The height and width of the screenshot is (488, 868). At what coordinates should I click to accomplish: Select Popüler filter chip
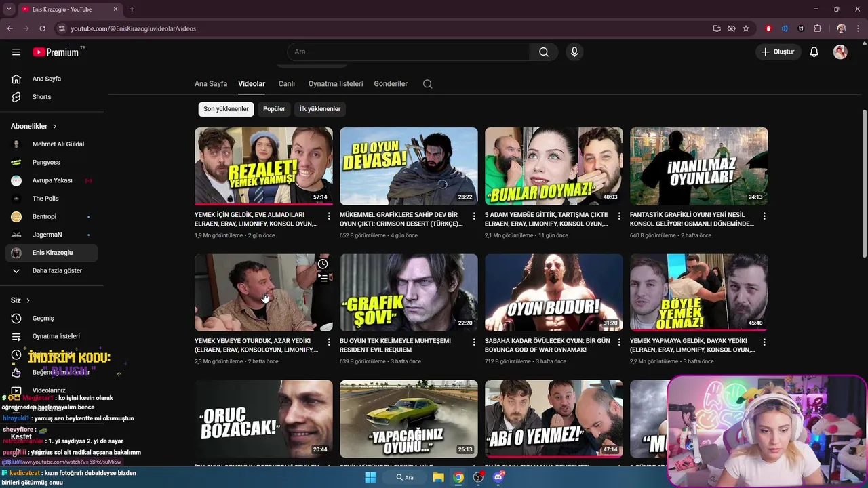click(x=274, y=109)
